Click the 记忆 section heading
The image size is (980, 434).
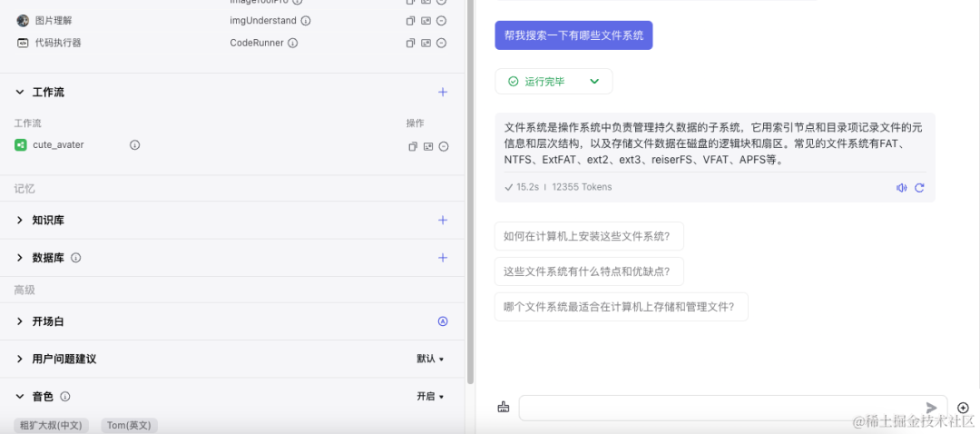[x=24, y=188]
